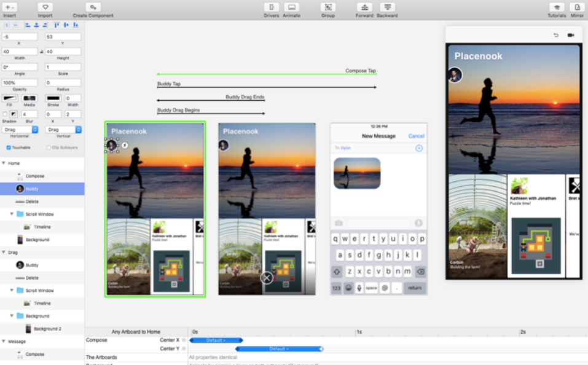Click the Import toolbar icon
Screen dimensions: 588x365
coord(45,7)
